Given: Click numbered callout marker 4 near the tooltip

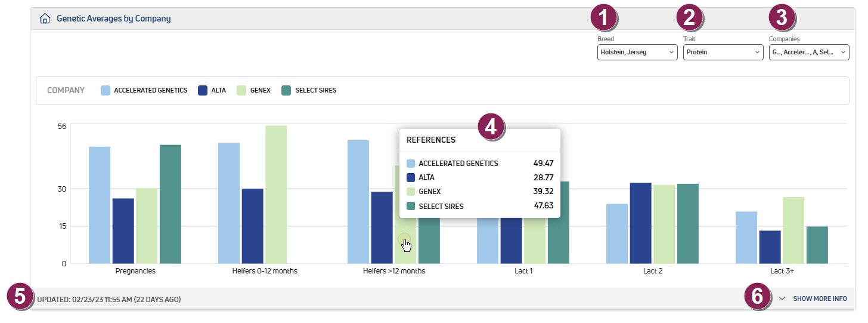Looking at the screenshot, I should point(491,126).
